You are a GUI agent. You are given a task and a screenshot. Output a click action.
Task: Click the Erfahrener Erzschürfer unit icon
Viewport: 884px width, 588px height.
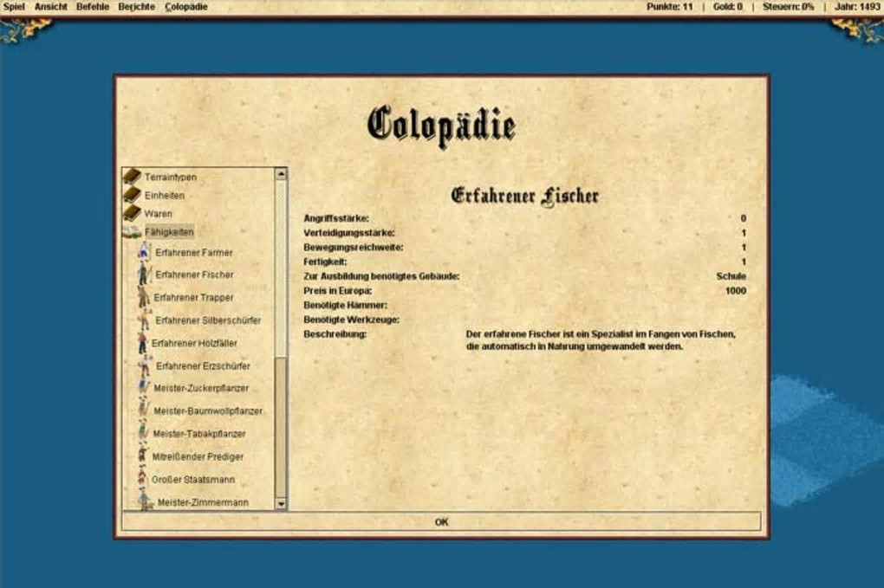coord(145,365)
